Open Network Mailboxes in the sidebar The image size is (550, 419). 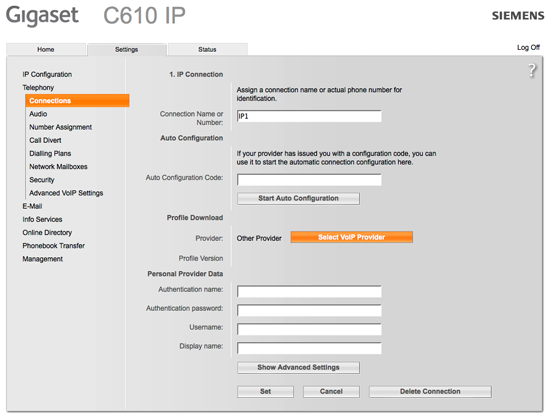(58, 167)
